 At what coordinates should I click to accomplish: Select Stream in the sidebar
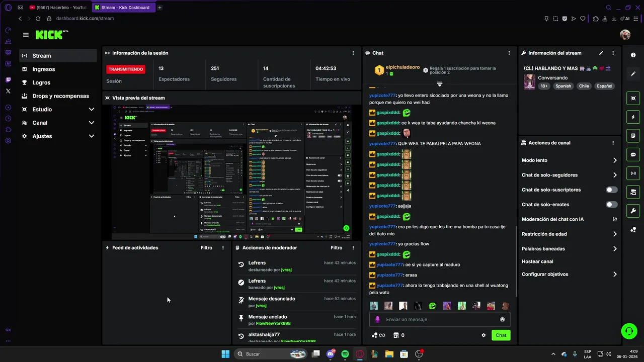pyautogui.click(x=58, y=56)
